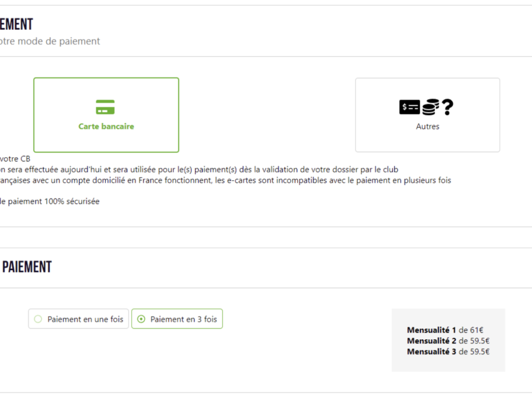Select the "Paiement en une fois" radio circle
The height and width of the screenshot is (399, 532).
pyautogui.click(x=38, y=319)
